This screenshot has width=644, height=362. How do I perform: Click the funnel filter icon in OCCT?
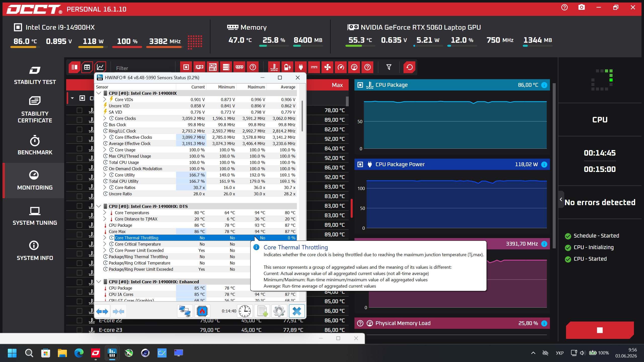[389, 67]
